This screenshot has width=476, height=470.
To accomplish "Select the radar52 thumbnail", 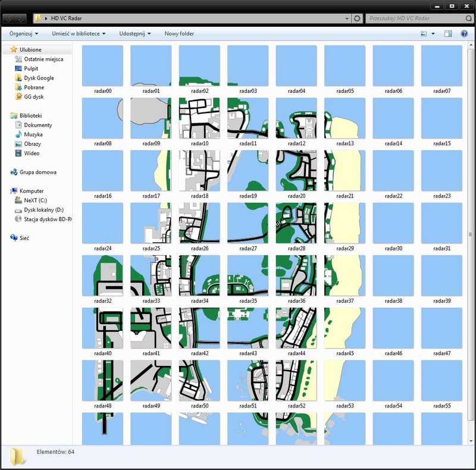I will pos(296,381).
